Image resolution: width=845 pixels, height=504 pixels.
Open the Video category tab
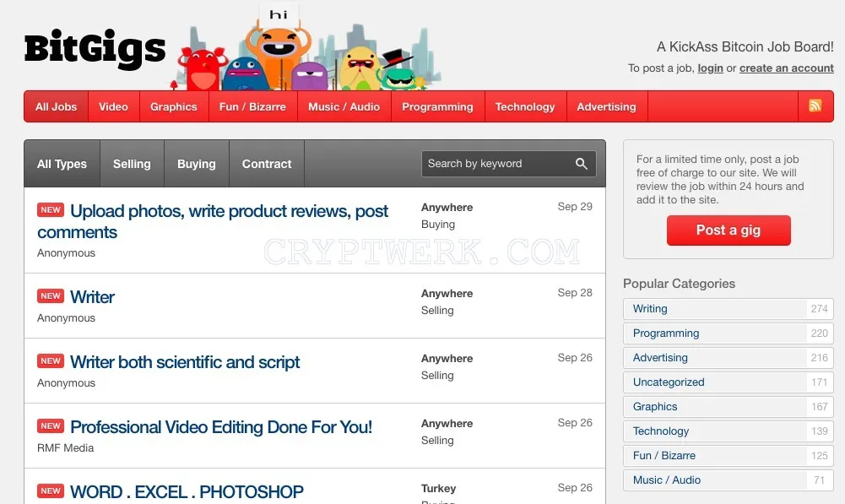113,106
